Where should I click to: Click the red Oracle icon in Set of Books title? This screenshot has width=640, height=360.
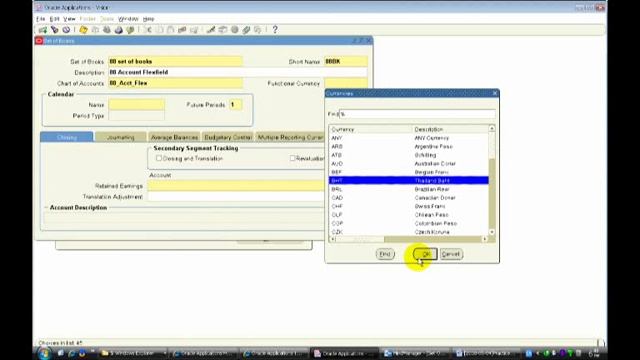click(39, 41)
